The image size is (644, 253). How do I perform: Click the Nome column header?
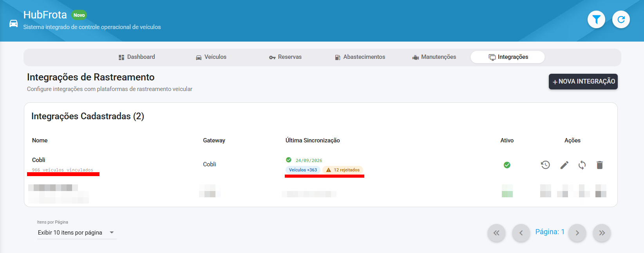(x=40, y=140)
